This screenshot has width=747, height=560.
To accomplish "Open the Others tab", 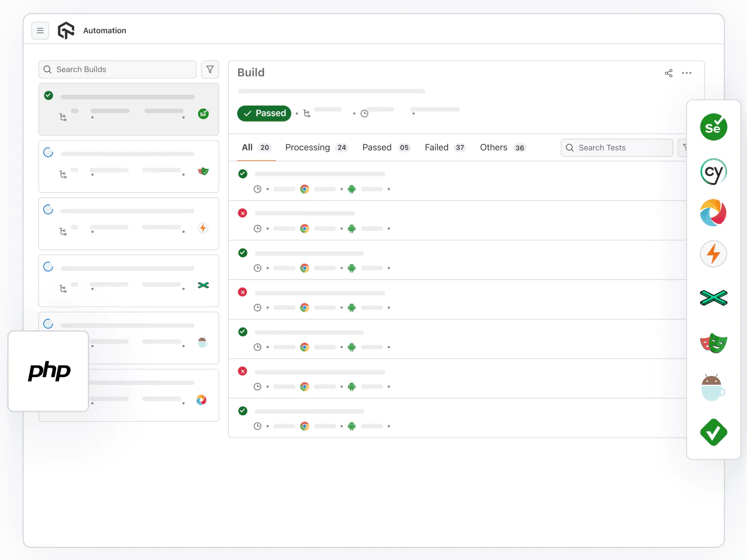I will pos(502,148).
